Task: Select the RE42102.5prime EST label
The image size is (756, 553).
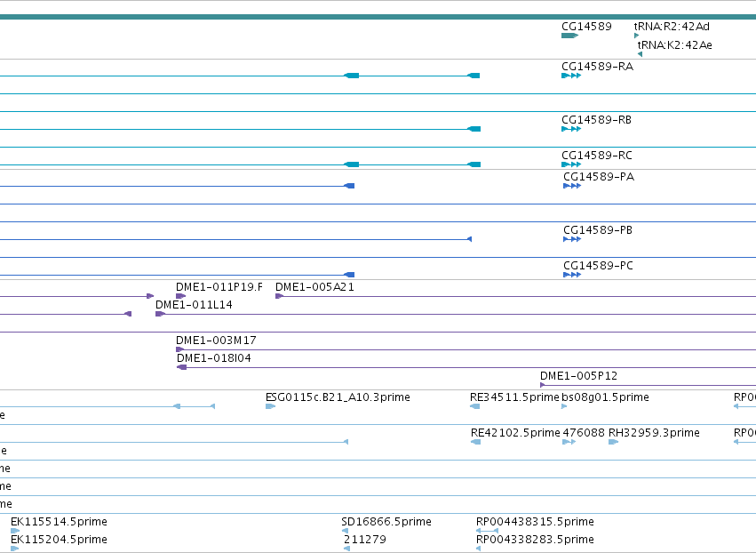Action: click(515, 433)
